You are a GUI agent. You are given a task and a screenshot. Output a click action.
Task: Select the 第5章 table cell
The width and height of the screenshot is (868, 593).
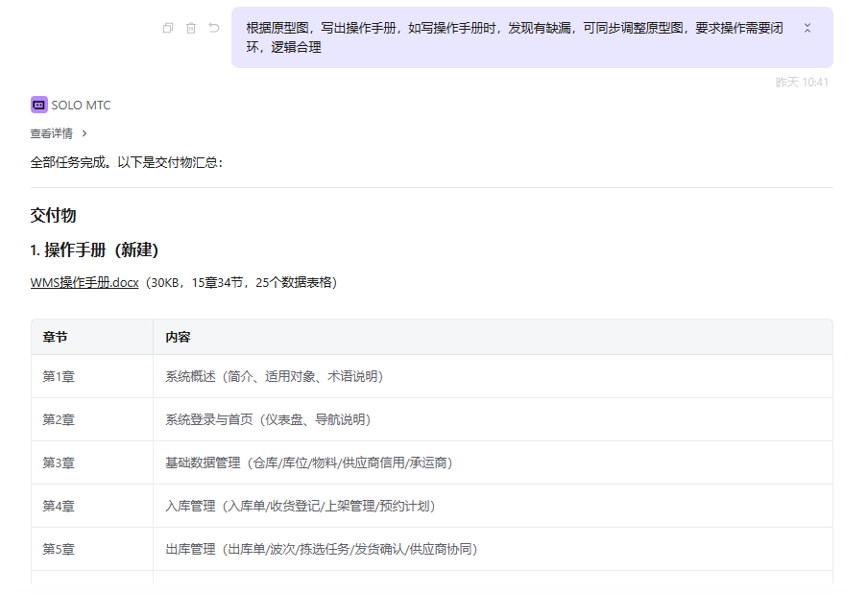tap(59, 549)
